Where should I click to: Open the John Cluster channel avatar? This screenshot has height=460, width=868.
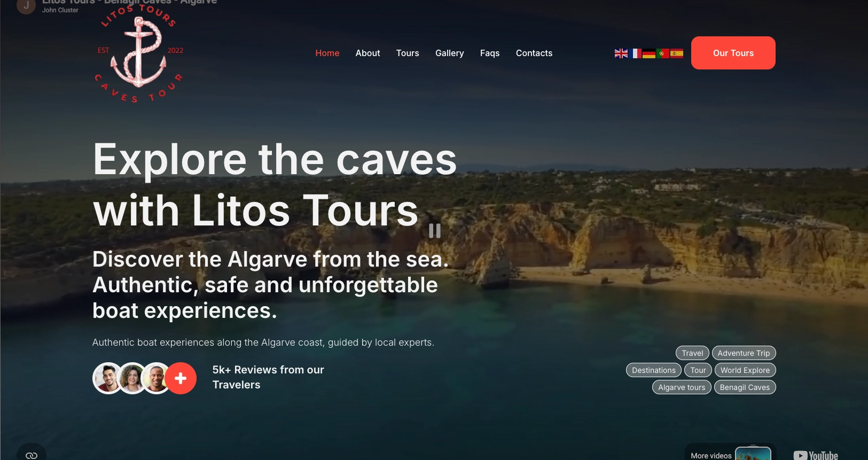pyautogui.click(x=26, y=6)
